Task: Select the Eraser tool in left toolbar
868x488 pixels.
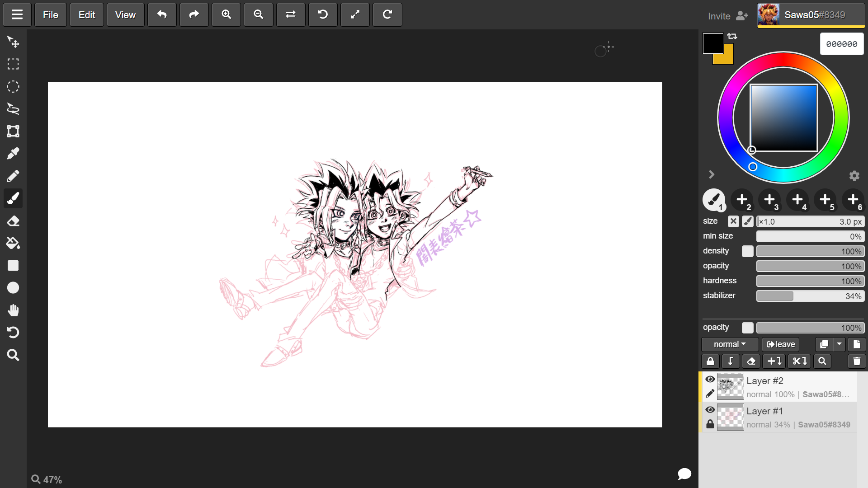Action: (x=13, y=221)
